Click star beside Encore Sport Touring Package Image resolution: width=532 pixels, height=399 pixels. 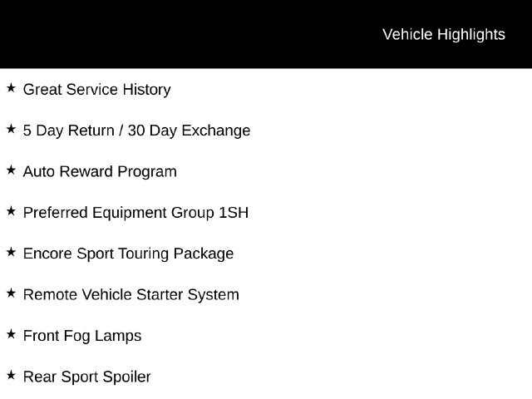(x=11, y=252)
